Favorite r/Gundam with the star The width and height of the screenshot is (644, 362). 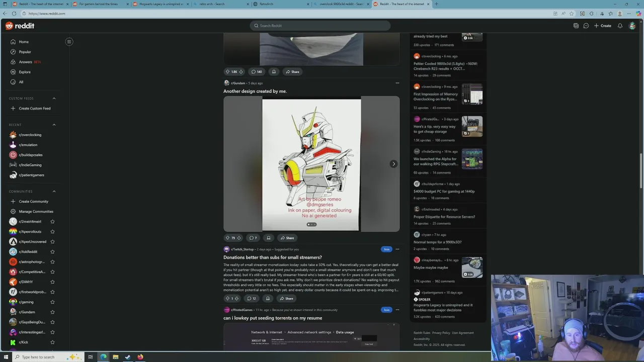52,312
